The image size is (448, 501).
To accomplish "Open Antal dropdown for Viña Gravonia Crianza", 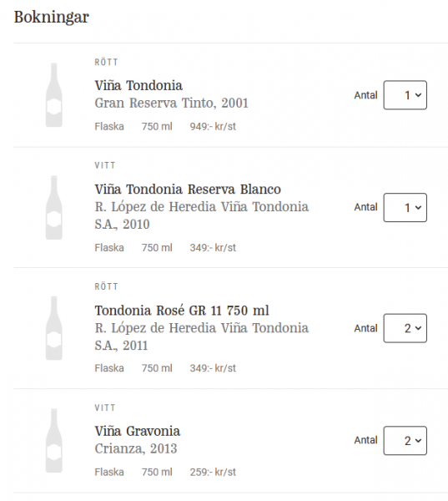I will 405,440.
